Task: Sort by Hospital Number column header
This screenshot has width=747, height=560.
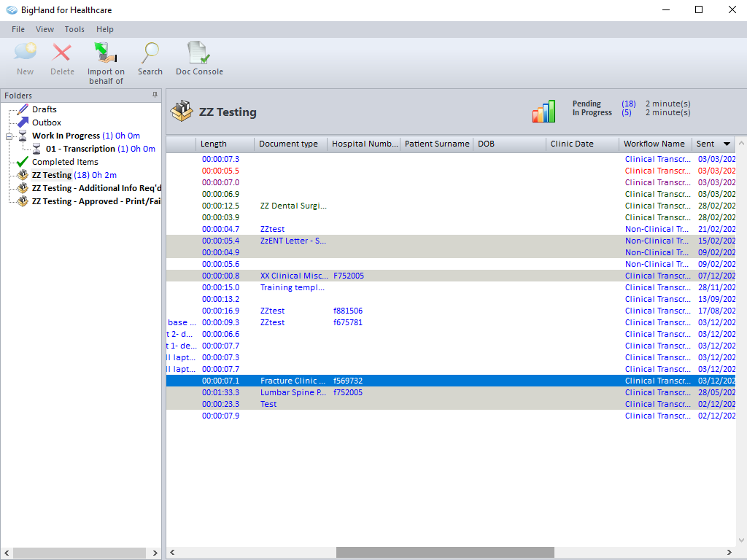Action: pos(363,144)
